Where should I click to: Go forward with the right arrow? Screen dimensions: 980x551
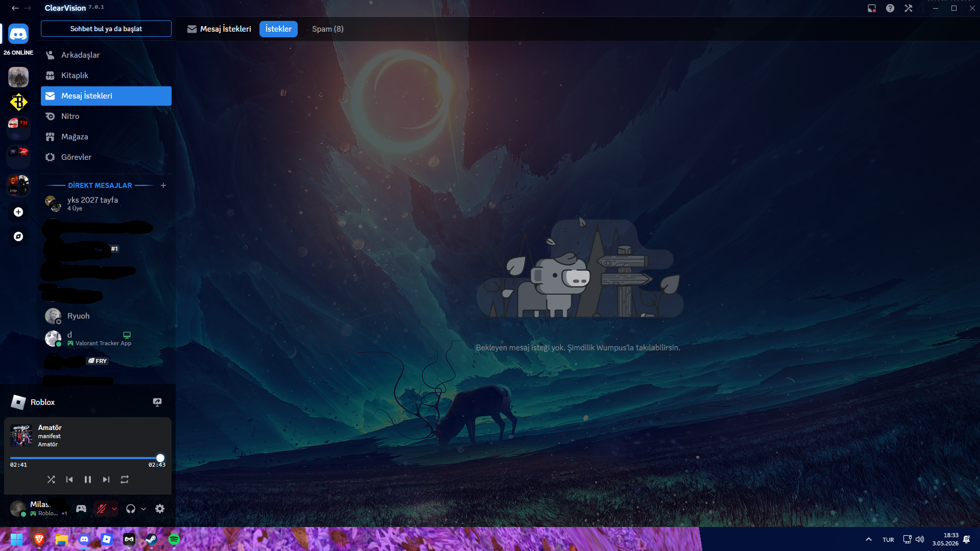point(28,8)
